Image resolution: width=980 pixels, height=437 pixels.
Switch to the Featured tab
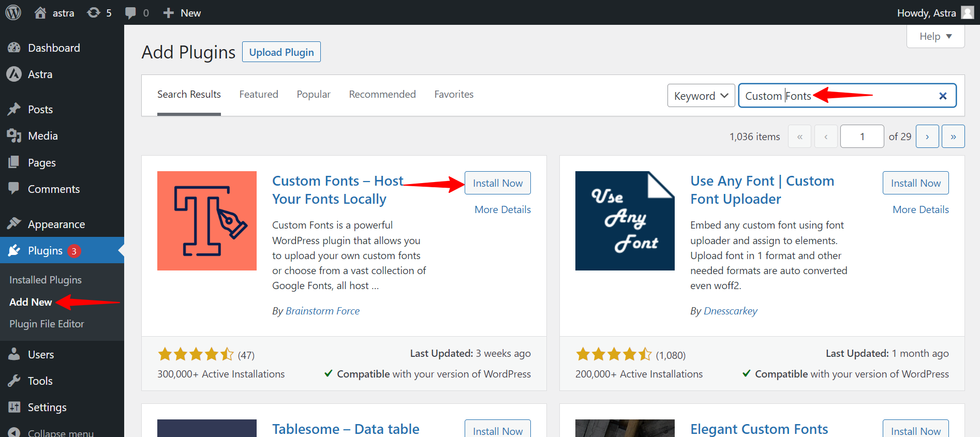259,94
